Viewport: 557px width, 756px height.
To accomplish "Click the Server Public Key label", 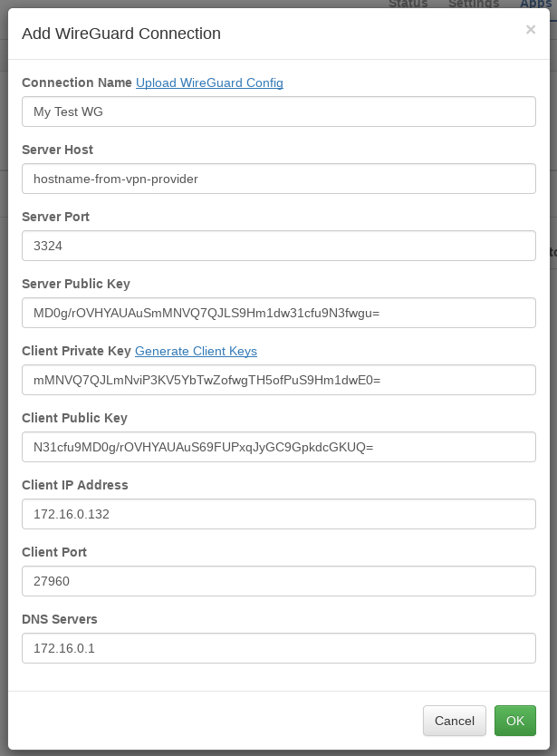I will coord(76,284).
